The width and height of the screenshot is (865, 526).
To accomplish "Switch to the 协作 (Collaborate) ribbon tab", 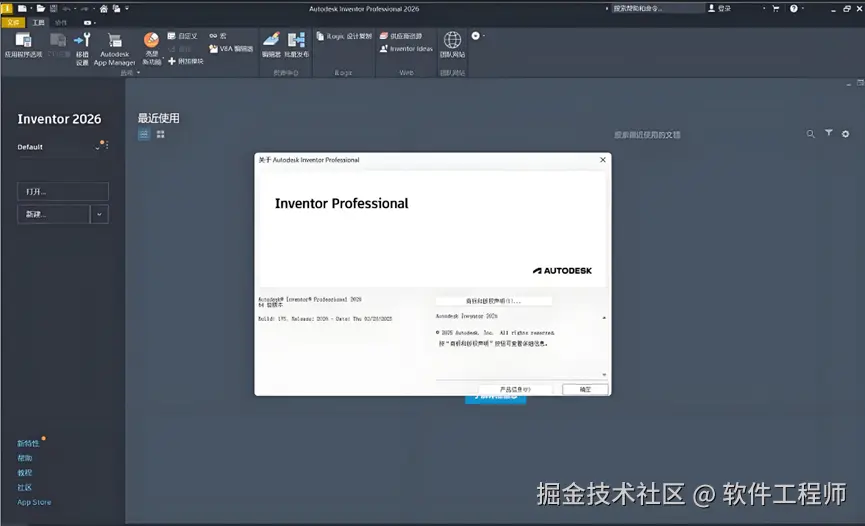I will [x=61, y=23].
